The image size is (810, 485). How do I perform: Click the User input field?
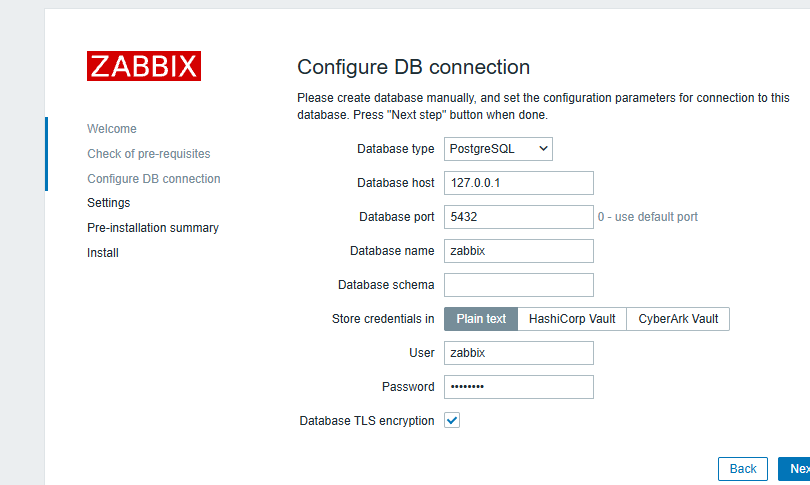point(519,353)
